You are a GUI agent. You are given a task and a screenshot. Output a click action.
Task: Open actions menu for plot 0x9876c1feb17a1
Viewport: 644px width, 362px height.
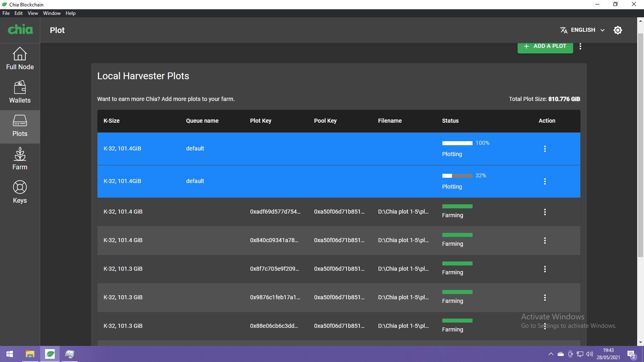pyautogui.click(x=545, y=298)
